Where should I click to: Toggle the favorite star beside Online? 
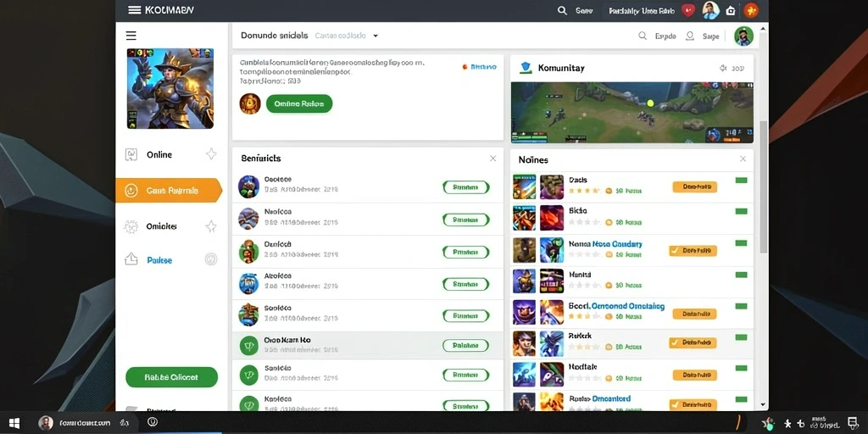tap(211, 154)
